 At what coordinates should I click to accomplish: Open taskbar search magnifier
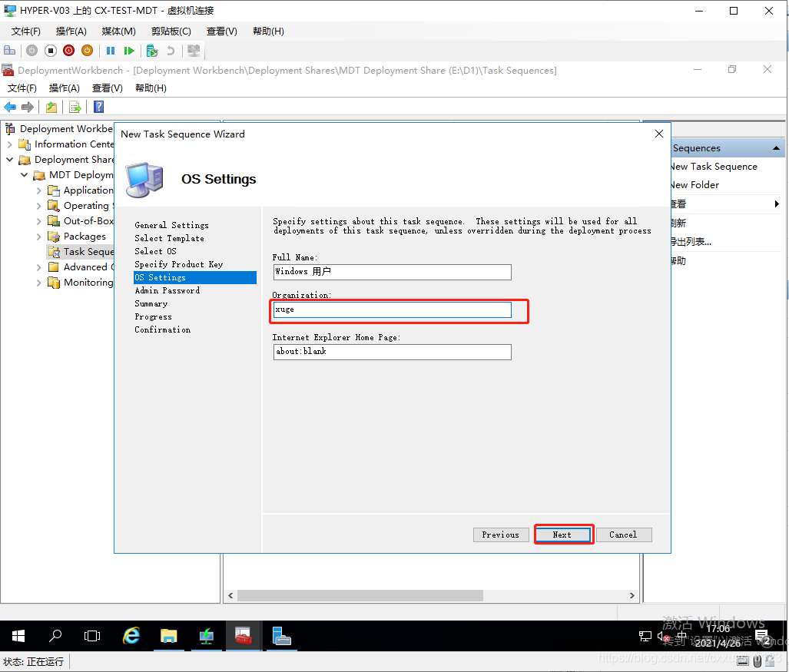pos(55,636)
